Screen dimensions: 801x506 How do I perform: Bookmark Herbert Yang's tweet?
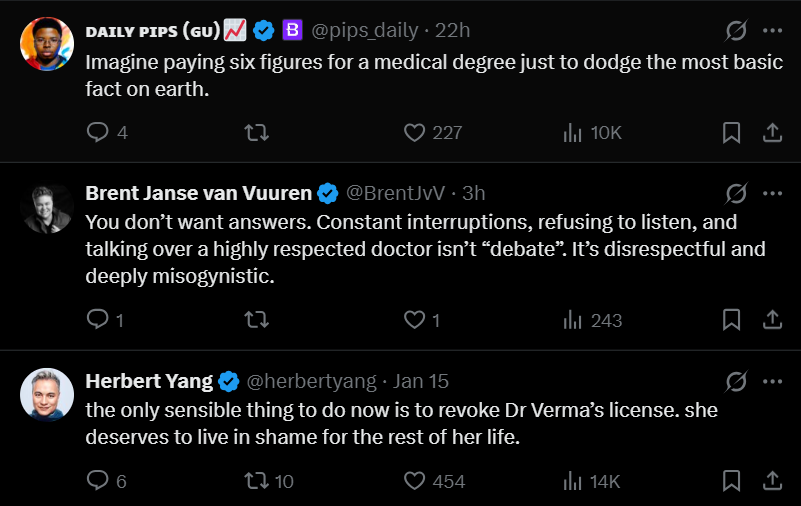click(731, 481)
